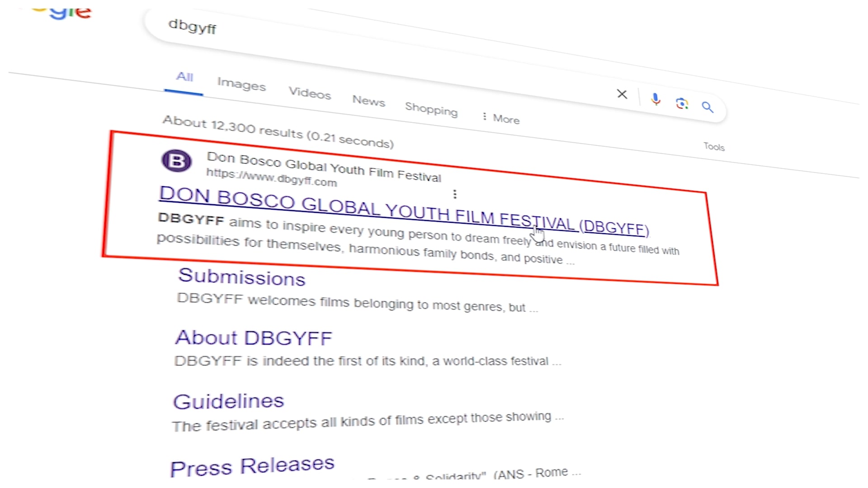Open the Guidelines sitelink

pos(228,402)
